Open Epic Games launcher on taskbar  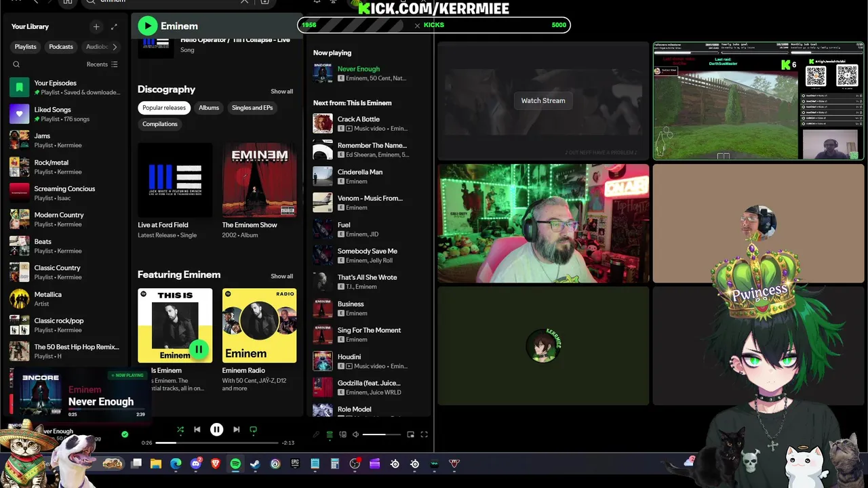pos(295,464)
